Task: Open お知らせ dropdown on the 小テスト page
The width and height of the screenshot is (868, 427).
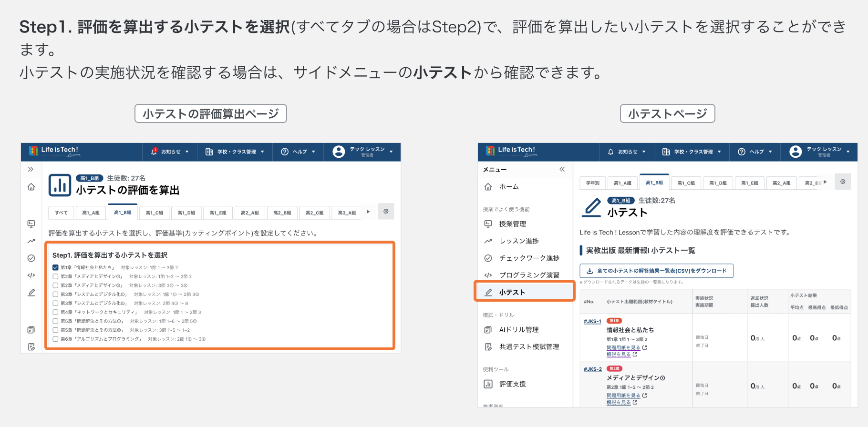Action: [627, 152]
